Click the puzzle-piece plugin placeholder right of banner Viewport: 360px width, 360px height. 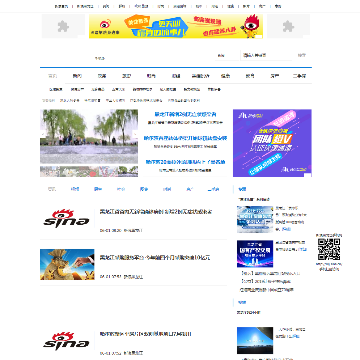coord(288,26)
